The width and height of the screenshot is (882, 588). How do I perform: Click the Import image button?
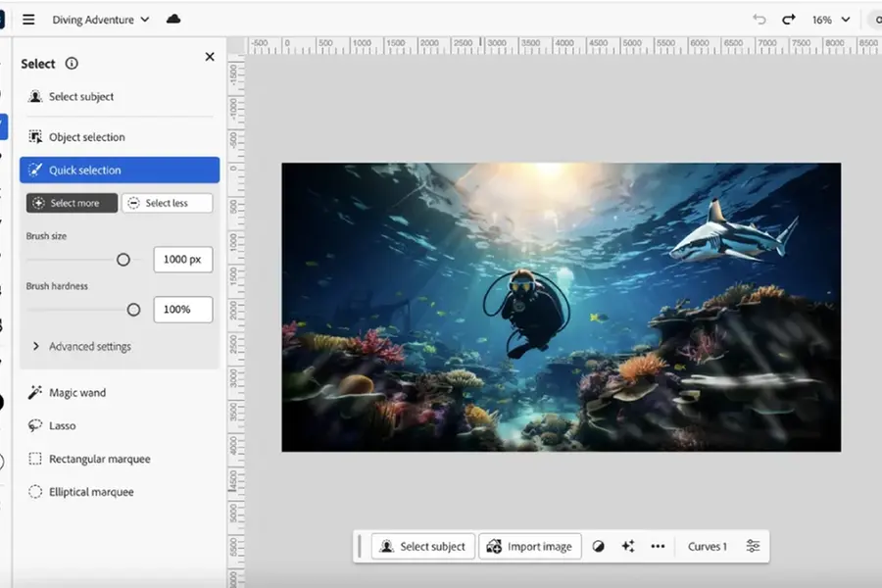pos(530,547)
